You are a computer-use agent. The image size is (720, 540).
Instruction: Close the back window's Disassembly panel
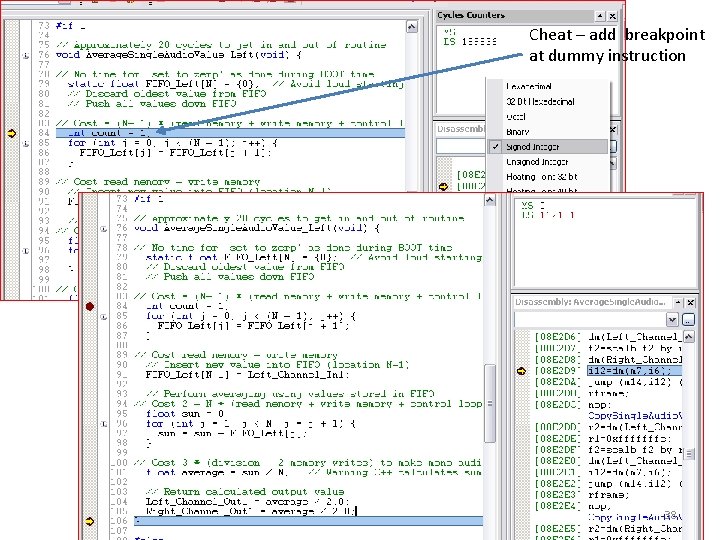pyautogui.click(x=613, y=129)
